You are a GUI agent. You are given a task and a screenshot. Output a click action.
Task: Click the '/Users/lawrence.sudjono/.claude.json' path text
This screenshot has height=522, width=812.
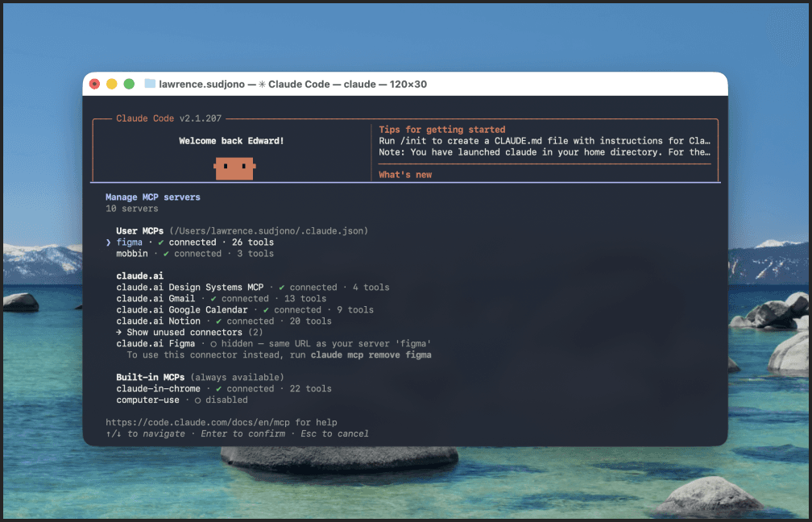(269, 231)
